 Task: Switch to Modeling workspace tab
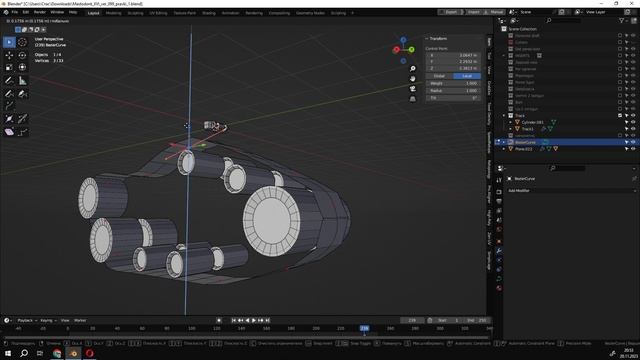pos(113,13)
